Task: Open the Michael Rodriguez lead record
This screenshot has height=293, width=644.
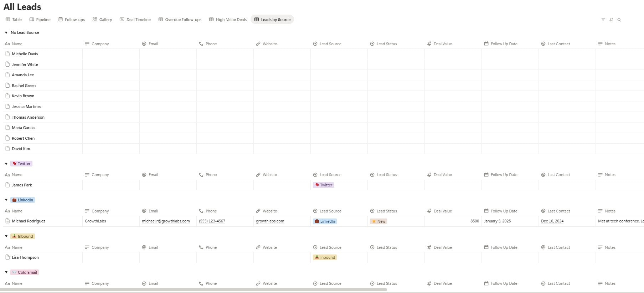Action: [x=29, y=221]
